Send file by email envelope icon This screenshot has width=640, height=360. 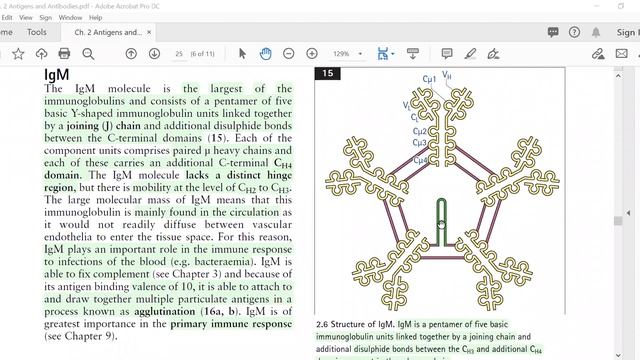[x=622, y=53]
